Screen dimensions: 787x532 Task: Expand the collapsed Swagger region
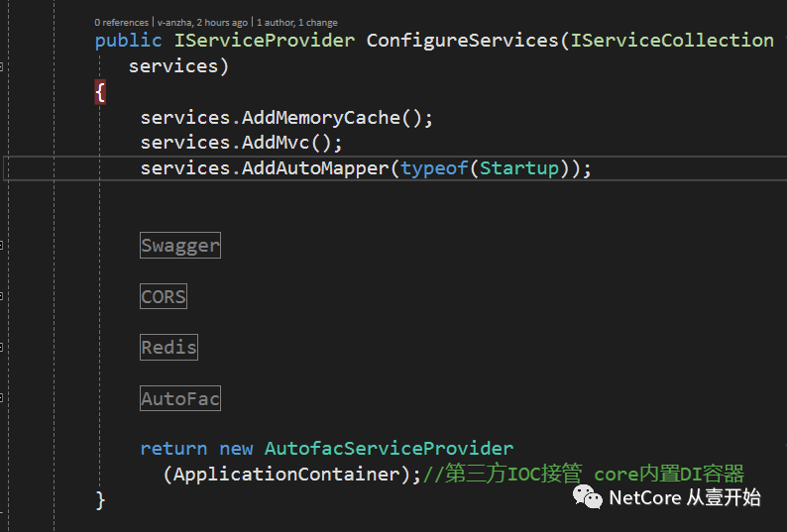[x=180, y=246]
